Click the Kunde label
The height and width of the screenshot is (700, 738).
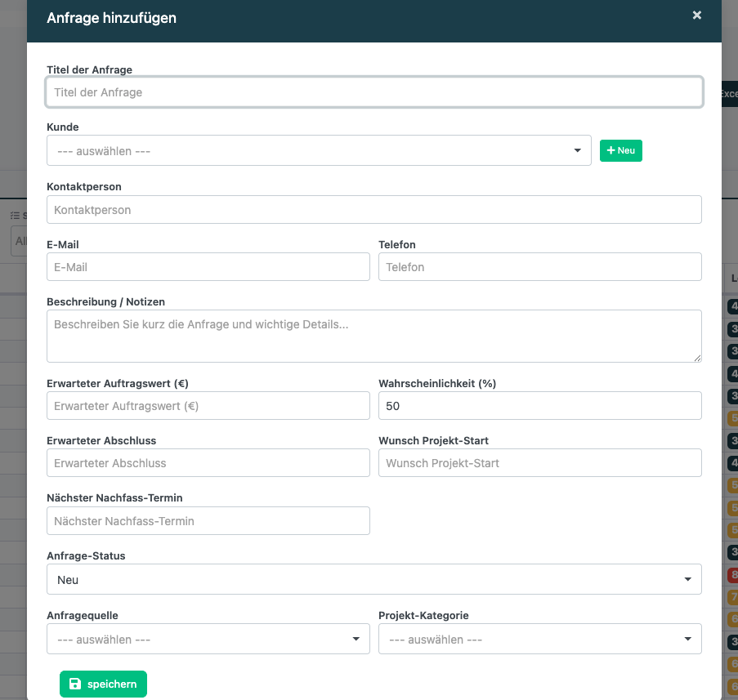coord(63,127)
